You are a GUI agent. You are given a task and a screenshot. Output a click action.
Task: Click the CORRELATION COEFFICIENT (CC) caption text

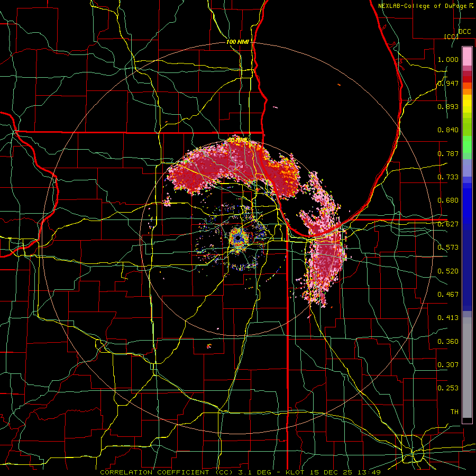(x=167, y=472)
